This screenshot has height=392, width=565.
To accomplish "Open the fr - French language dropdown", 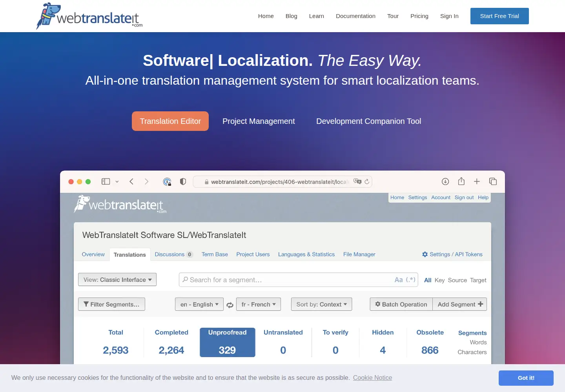I will click(x=259, y=304).
